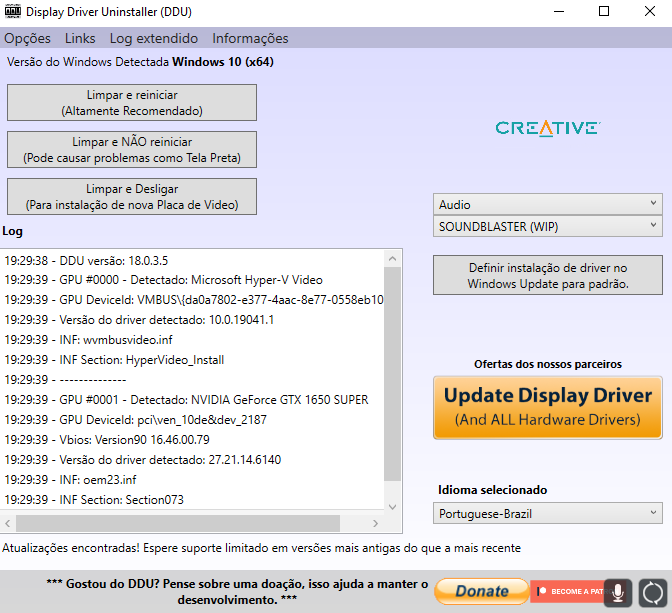Click Limpar e NÃO reiniciar button
This screenshot has width=672, height=613.
132,150
